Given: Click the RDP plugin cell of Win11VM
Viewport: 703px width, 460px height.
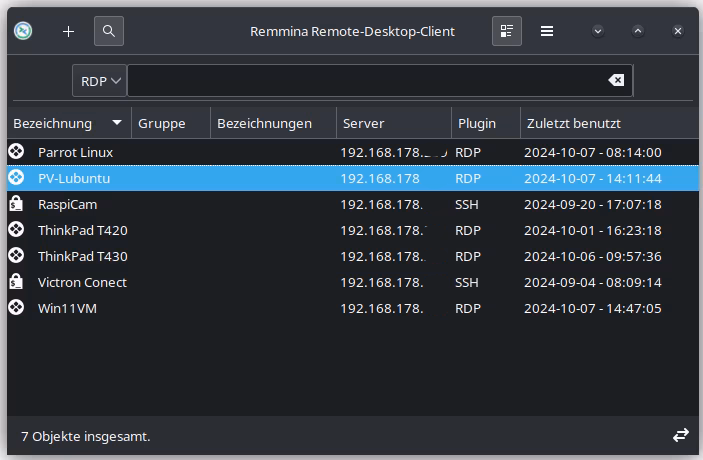Looking at the screenshot, I should point(468,308).
